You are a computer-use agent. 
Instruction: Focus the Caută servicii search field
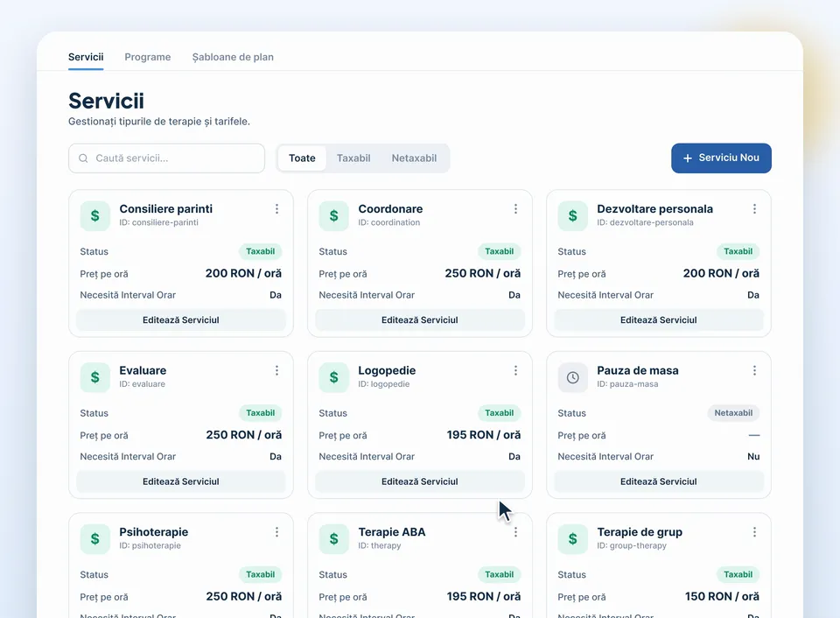coord(166,158)
